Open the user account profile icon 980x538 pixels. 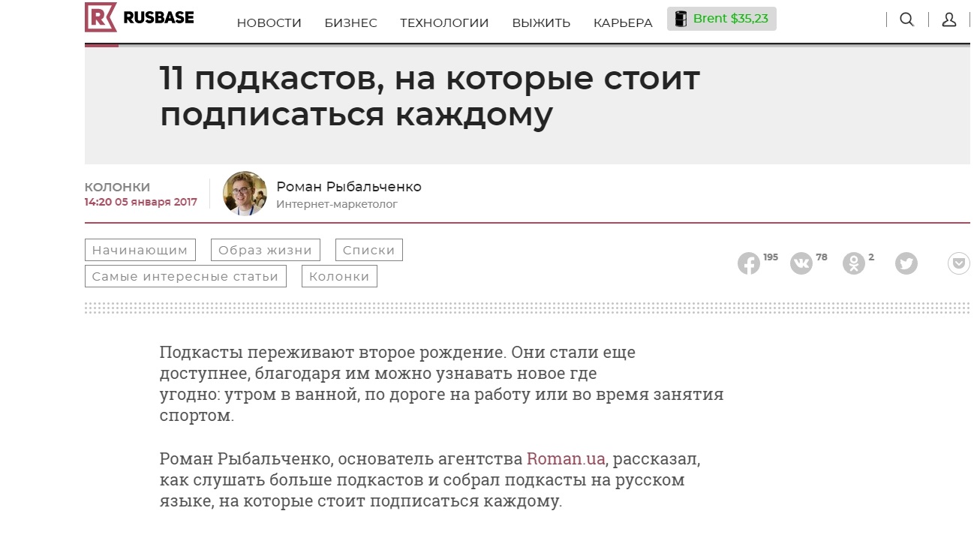(948, 20)
